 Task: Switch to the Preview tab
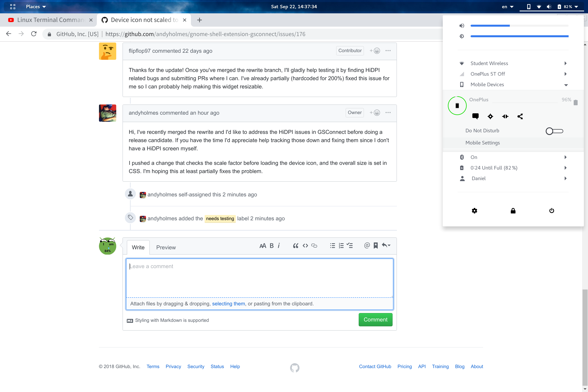click(x=166, y=248)
